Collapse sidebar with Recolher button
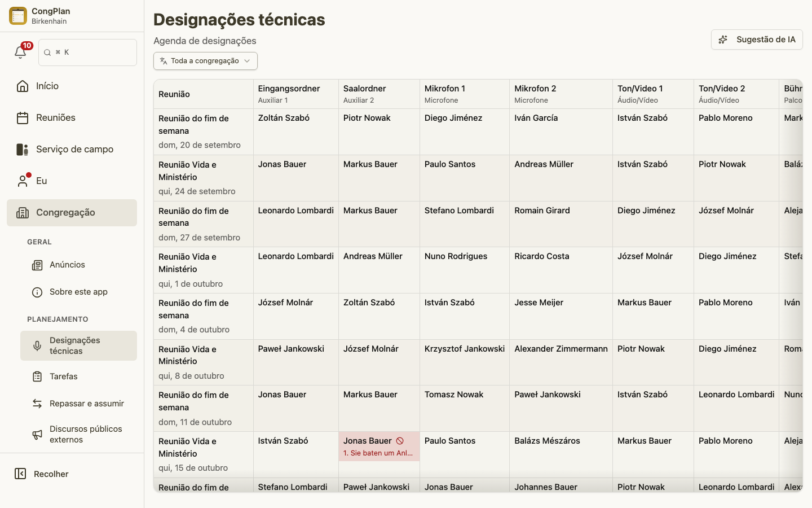812x508 pixels. 72,474
